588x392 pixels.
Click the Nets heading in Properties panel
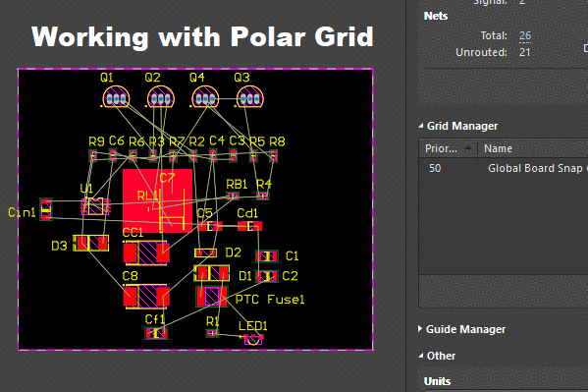click(436, 16)
